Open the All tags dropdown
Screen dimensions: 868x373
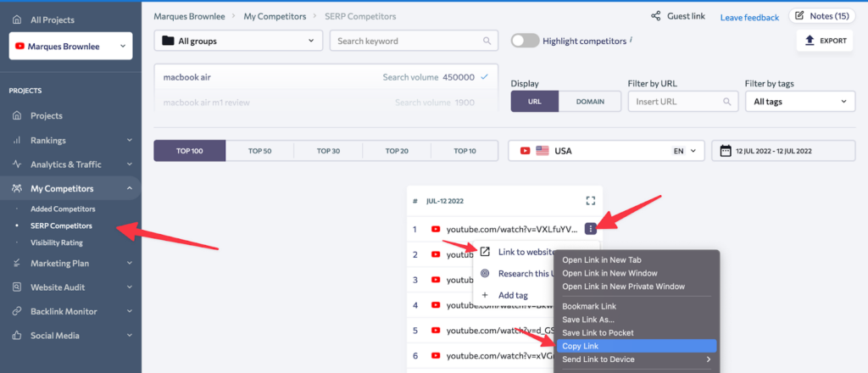pos(800,102)
